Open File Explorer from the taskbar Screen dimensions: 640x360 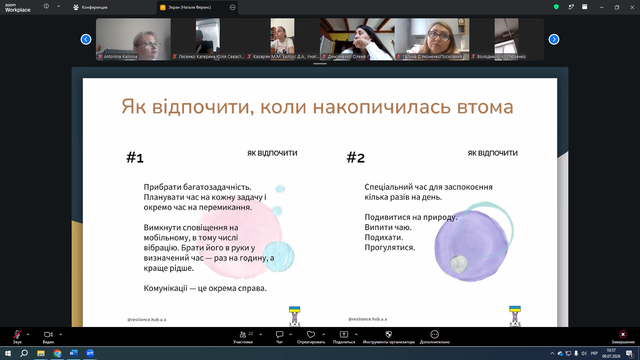tap(41, 353)
